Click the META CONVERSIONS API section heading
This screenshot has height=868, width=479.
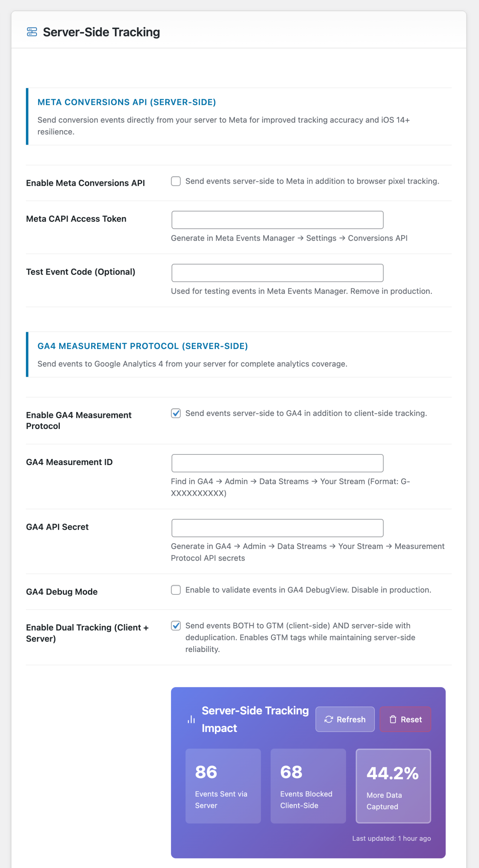pyautogui.click(x=127, y=102)
